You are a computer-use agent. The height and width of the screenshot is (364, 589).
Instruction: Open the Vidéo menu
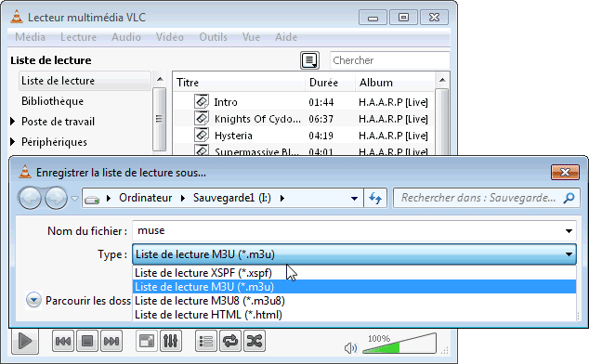click(x=170, y=37)
